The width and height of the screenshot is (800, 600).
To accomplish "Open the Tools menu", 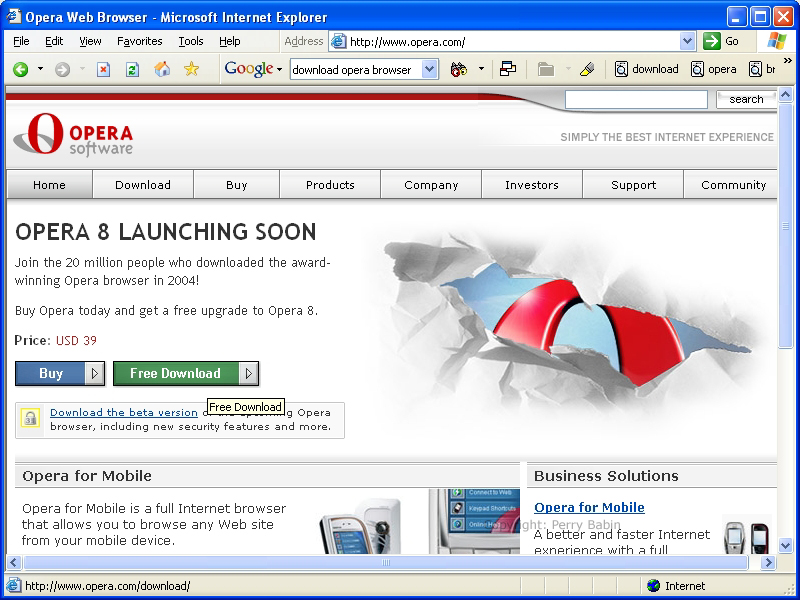I will coord(191,41).
